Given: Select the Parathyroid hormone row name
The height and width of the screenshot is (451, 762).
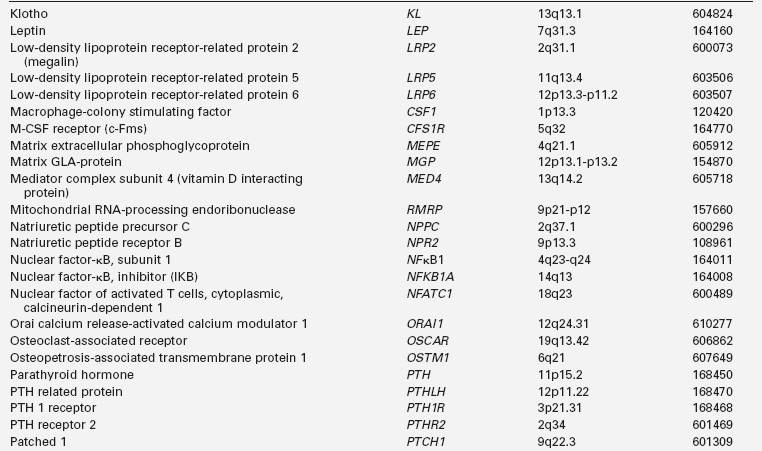Looking at the screenshot, I should click(72, 375).
